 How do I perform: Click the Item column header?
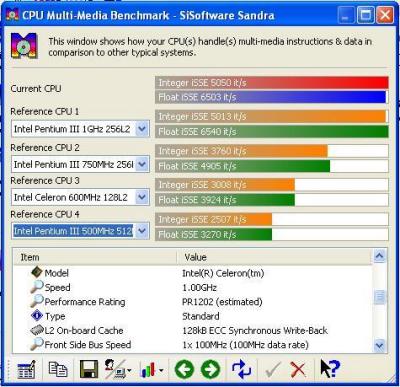point(95,257)
